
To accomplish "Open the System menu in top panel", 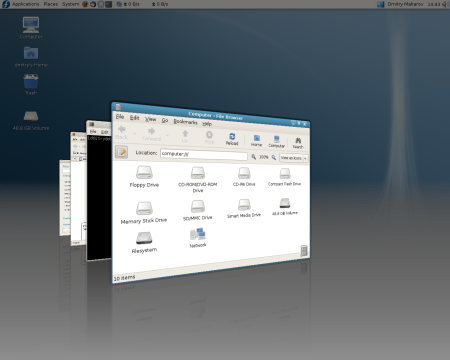I will tap(71, 4).
